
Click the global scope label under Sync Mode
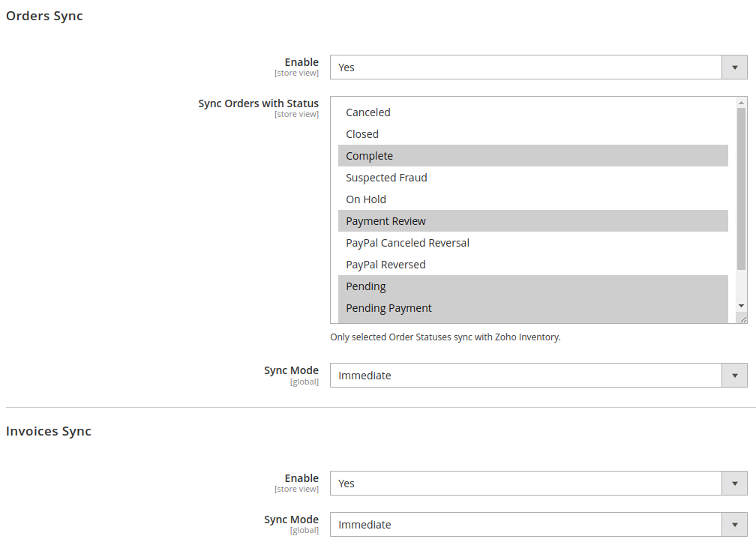[x=304, y=382]
